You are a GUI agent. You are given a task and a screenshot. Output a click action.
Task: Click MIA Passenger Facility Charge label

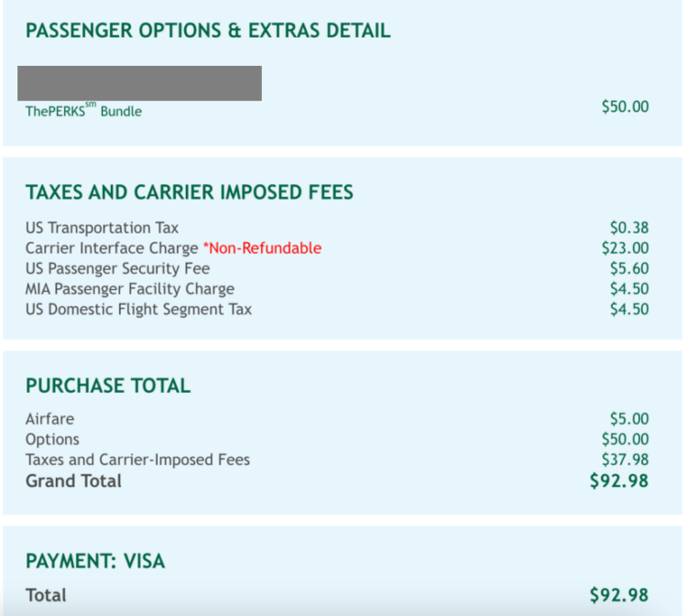(130, 289)
